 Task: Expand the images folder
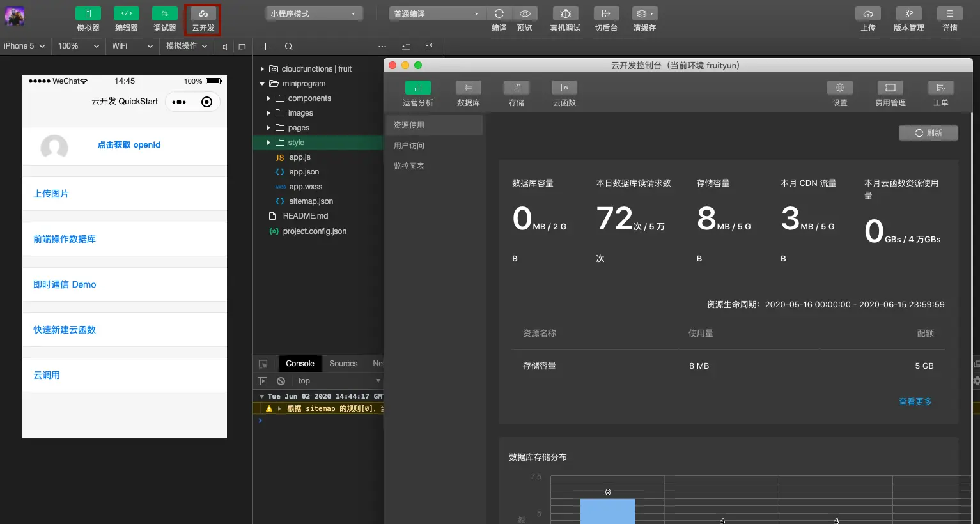(x=268, y=113)
